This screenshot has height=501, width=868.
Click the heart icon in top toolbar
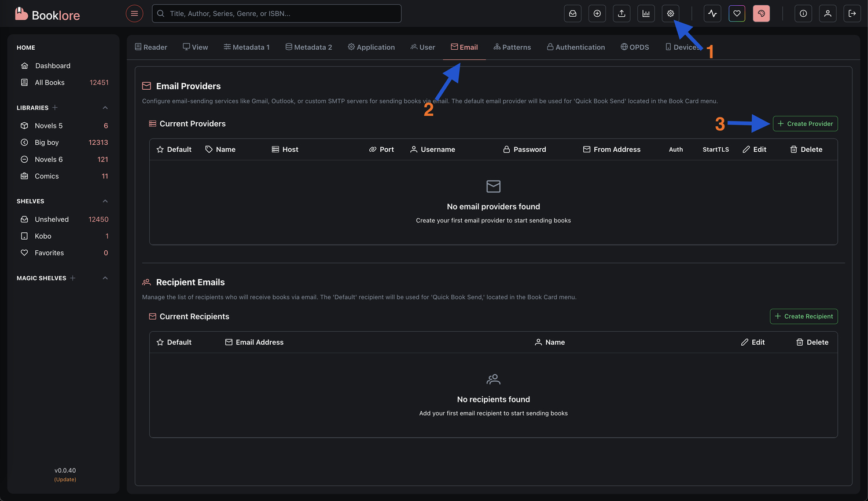tap(737, 13)
